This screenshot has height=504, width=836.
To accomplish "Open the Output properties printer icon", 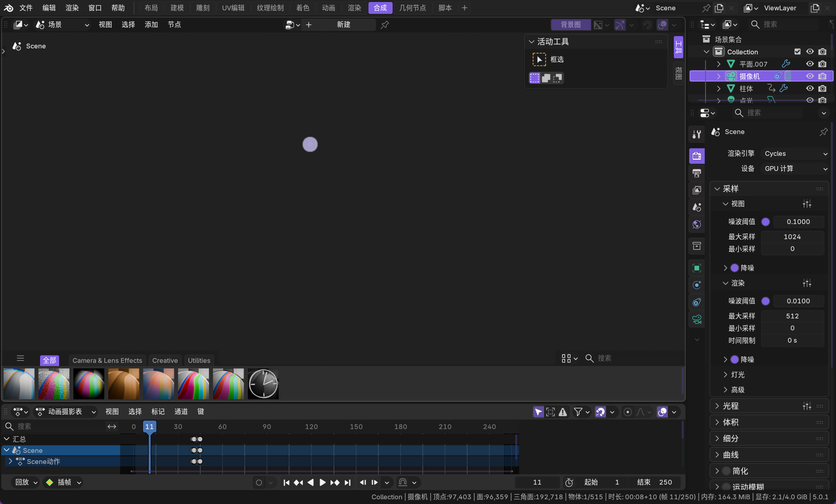I will tap(697, 173).
